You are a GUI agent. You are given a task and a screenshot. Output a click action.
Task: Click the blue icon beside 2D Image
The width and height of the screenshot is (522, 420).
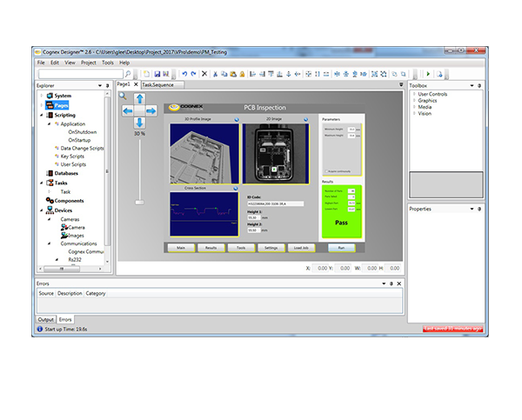305,119
